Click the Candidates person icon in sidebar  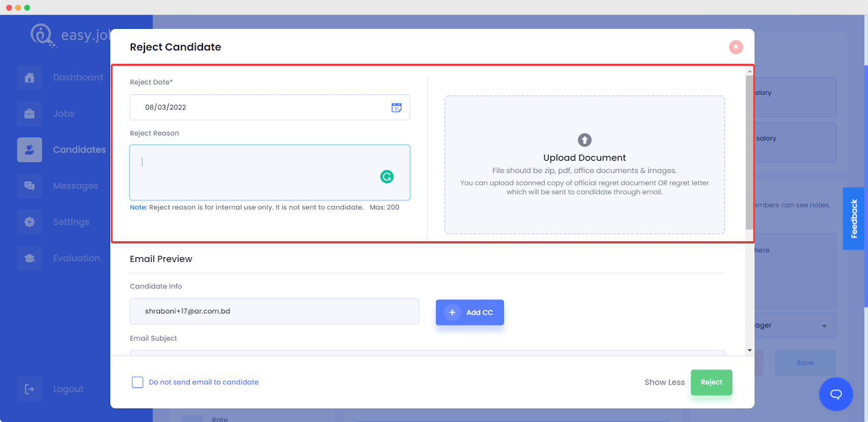click(x=29, y=150)
